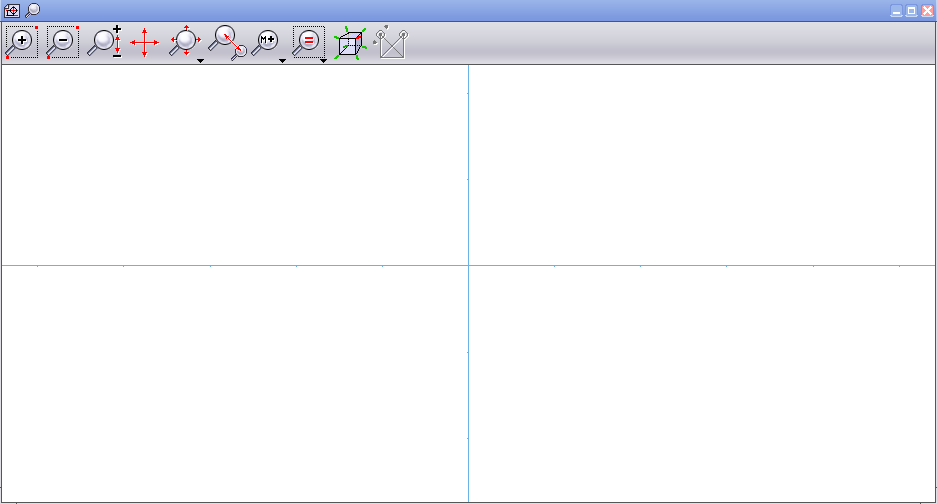Maximize the window

click(911, 10)
